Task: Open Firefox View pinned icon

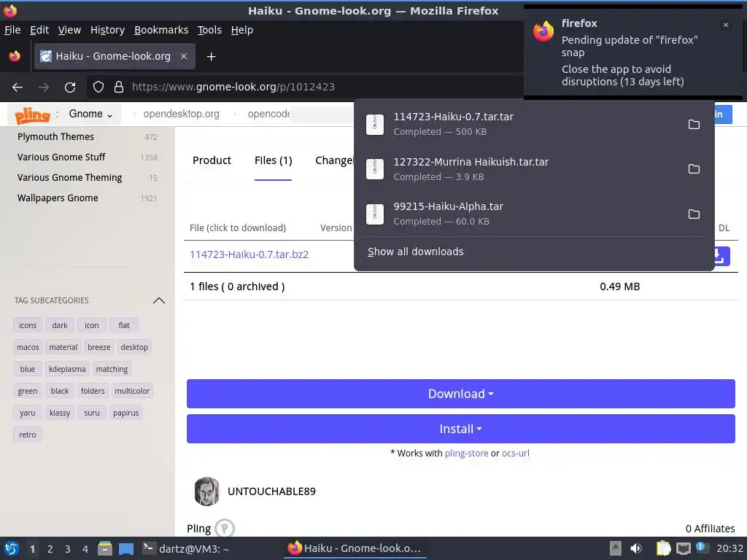Action: coord(15,56)
